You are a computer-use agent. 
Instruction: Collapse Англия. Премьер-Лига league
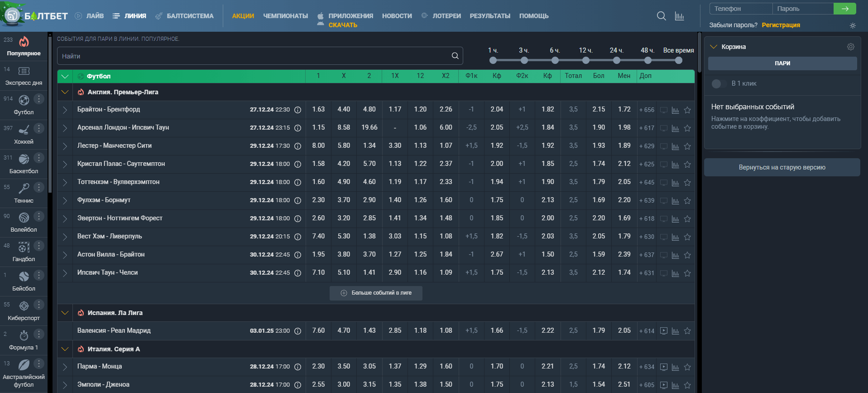(x=65, y=92)
